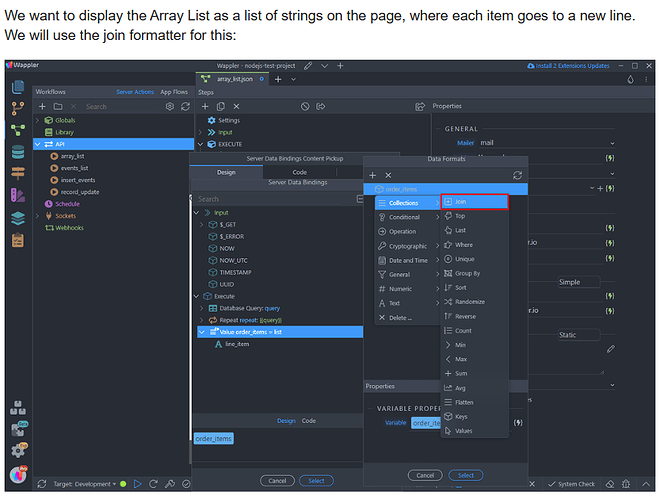The height and width of the screenshot is (500, 660).
Task: Choose the Where formatter
Action: (x=475, y=245)
